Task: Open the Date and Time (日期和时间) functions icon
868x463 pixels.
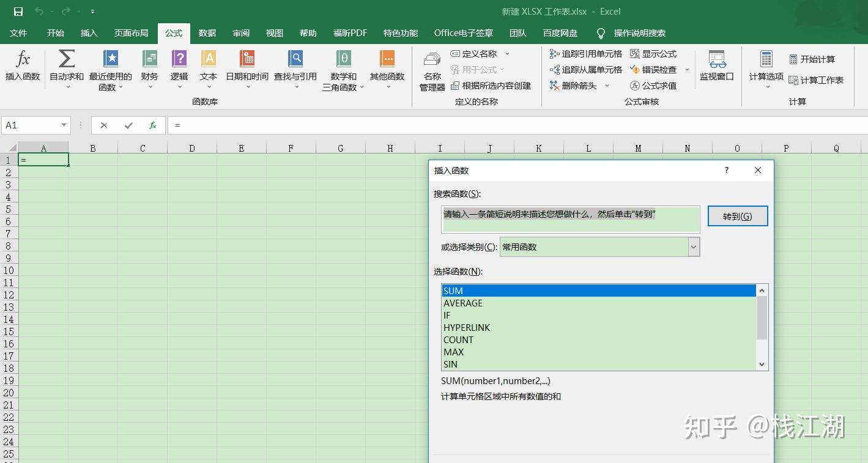Action: (247, 59)
